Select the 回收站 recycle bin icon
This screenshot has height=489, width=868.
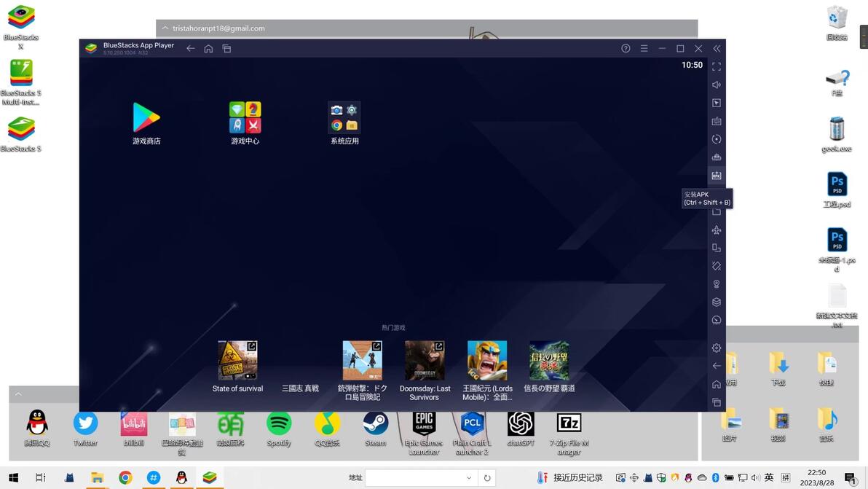837,23
